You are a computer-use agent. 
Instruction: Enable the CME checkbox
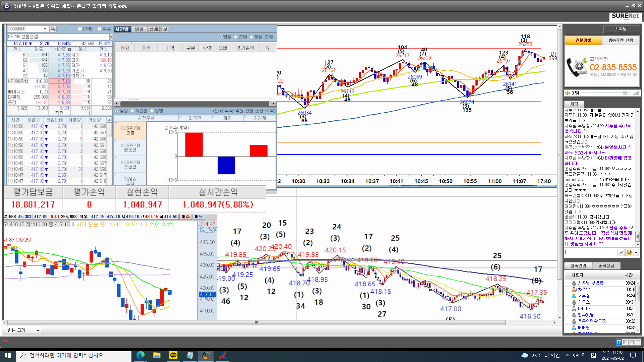point(80,29)
